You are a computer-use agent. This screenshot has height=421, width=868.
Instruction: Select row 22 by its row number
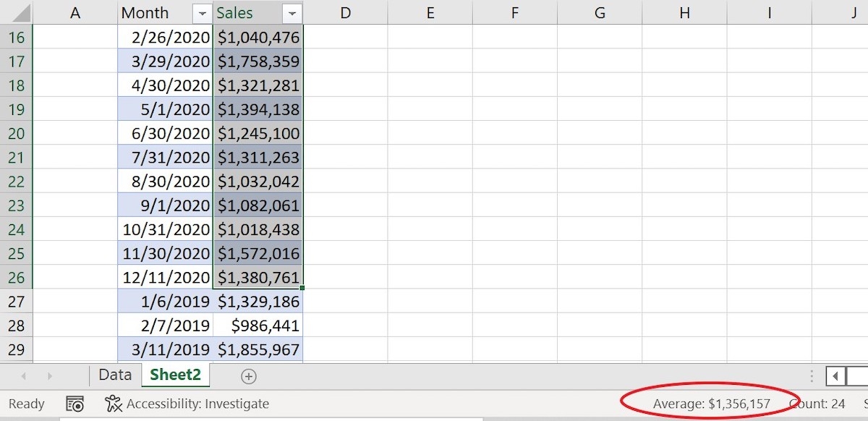click(16, 181)
